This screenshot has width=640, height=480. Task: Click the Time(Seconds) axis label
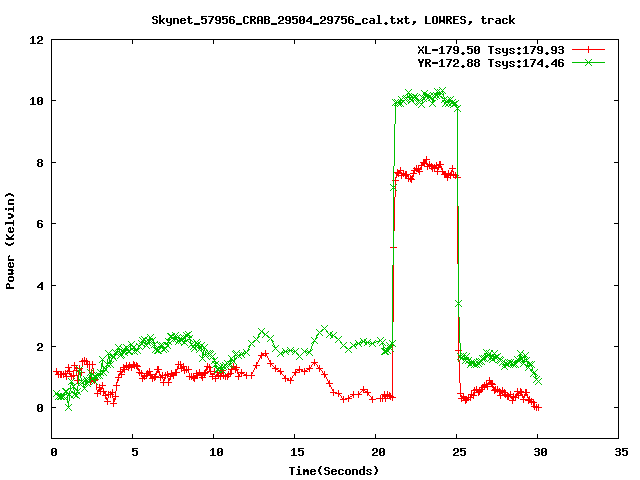(x=334, y=471)
